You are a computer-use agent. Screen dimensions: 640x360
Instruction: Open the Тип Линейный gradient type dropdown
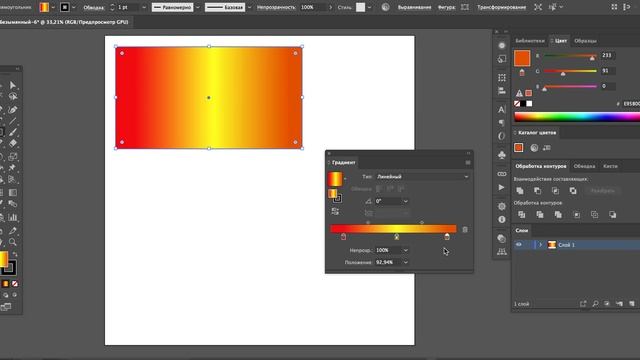[422, 177]
